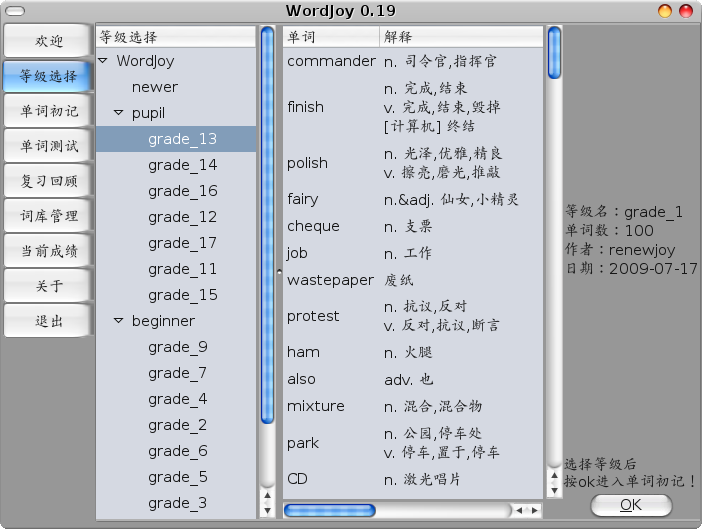Click the 退出 exit button
Image resolution: width=702 pixels, height=529 pixels.
click(49, 321)
